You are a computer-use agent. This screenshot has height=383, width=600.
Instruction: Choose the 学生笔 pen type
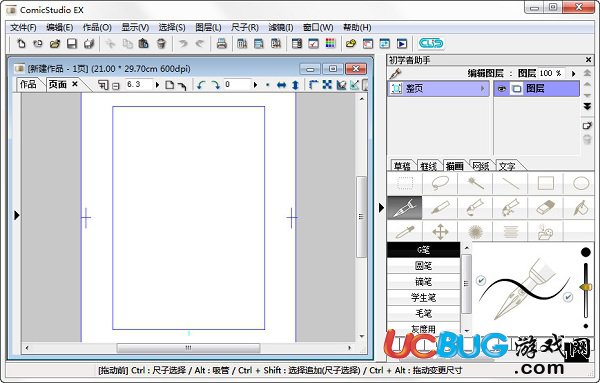(x=424, y=297)
